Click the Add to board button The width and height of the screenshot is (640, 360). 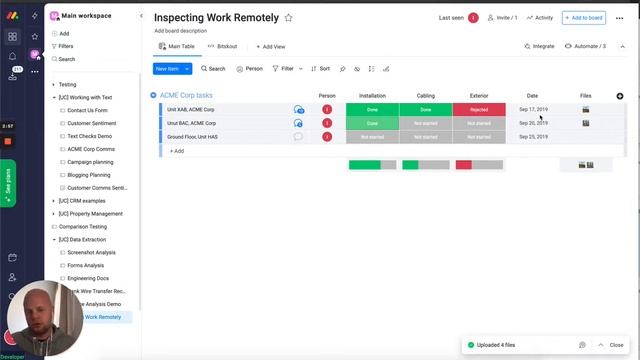tap(584, 18)
